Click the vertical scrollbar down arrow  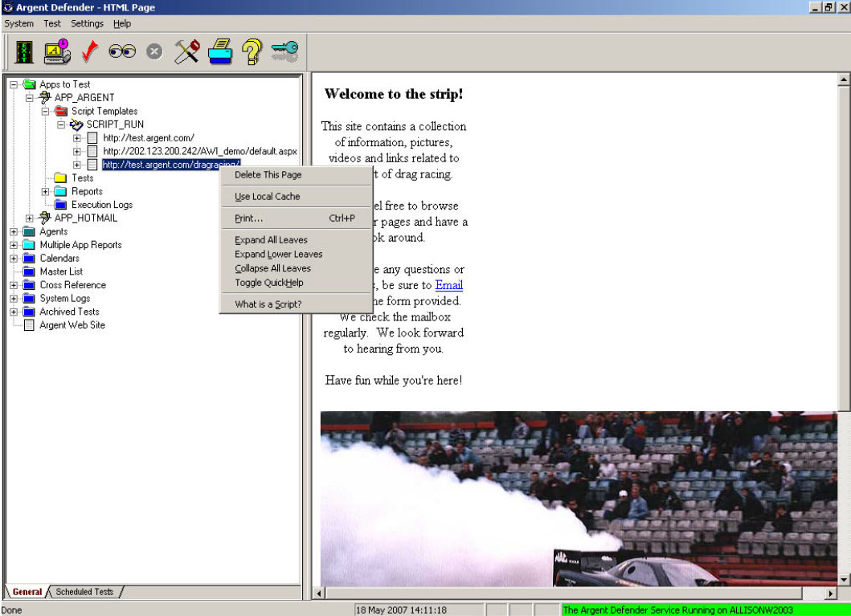[844, 579]
